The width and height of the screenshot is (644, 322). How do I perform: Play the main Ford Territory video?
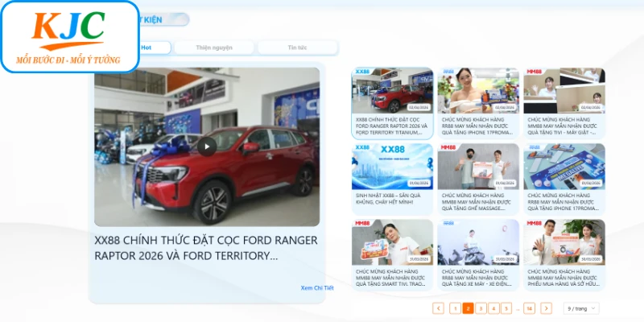coord(207,147)
